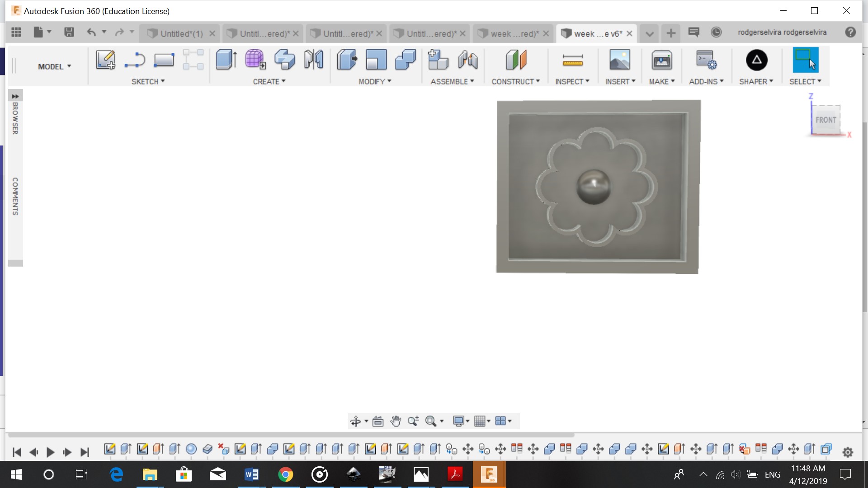Jump to timeline start

[x=17, y=452]
